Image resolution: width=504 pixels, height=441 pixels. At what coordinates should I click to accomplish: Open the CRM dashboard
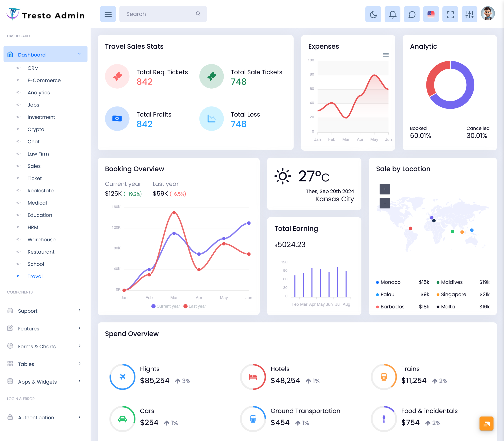[x=33, y=68]
